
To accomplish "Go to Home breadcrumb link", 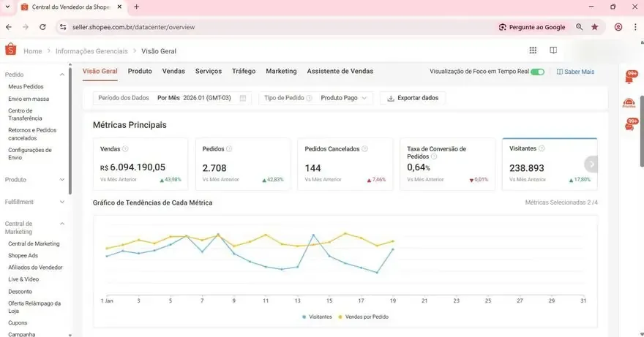I will (x=33, y=51).
